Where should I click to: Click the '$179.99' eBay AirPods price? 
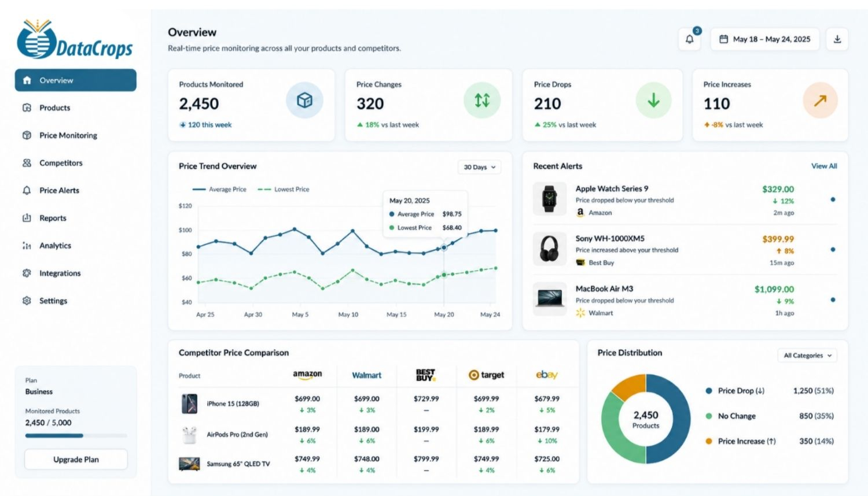pyautogui.click(x=547, y=430)
